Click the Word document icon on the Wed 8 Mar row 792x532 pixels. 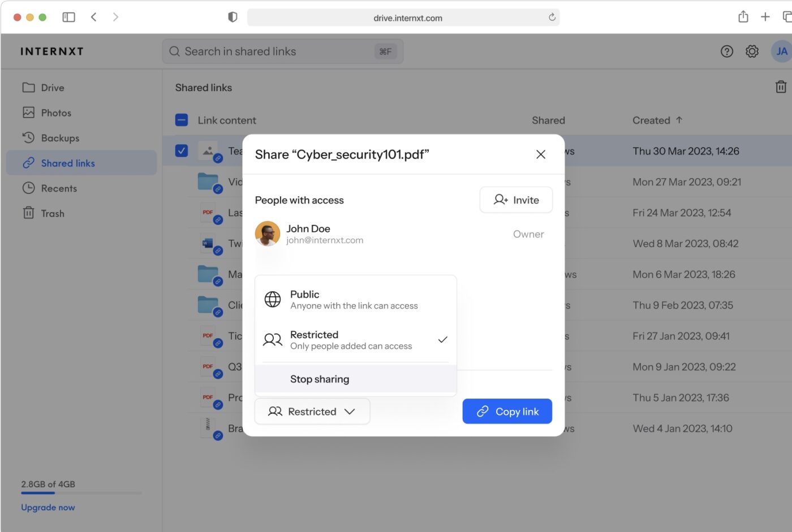(x=208, y=244)
